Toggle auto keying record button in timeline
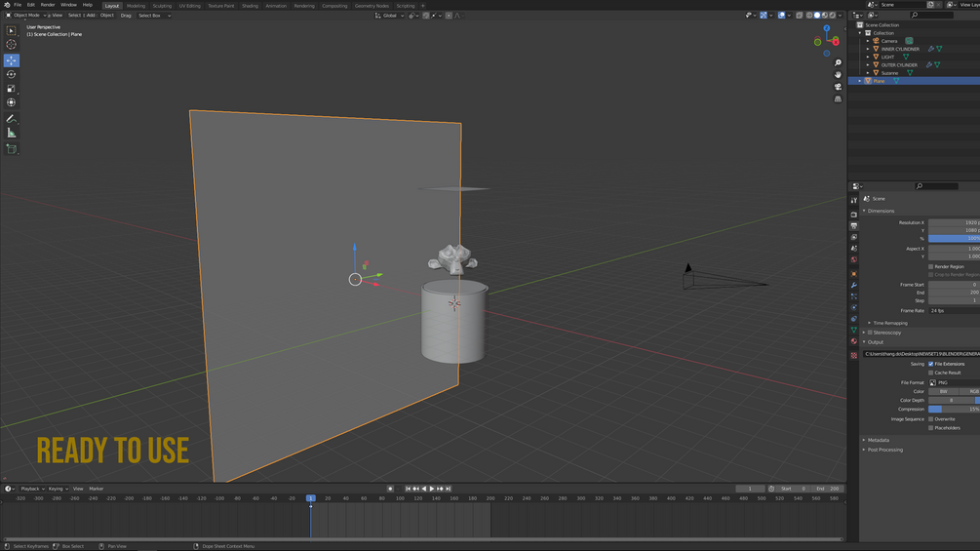Image resolution: width=980 pixels, height=551 pixels. tap(390, 489)
